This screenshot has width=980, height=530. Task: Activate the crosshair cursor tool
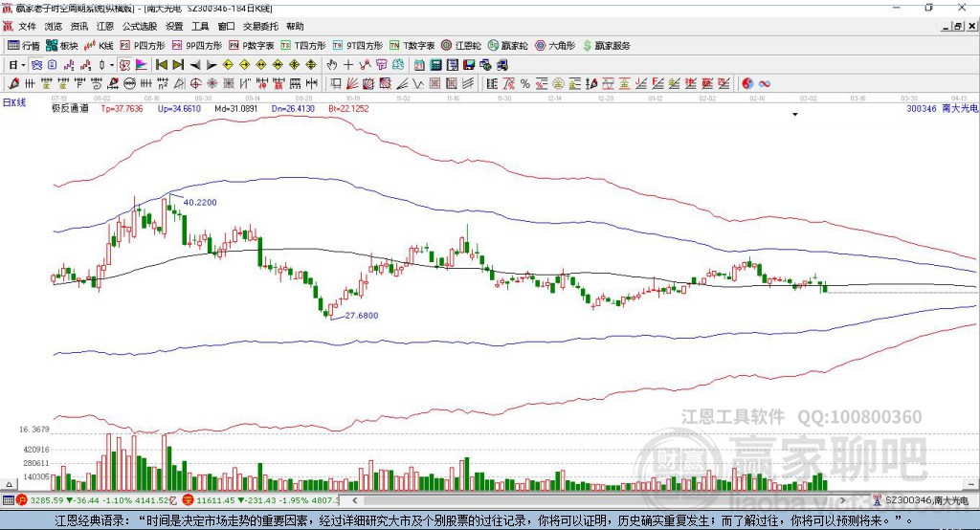[348, 65]
